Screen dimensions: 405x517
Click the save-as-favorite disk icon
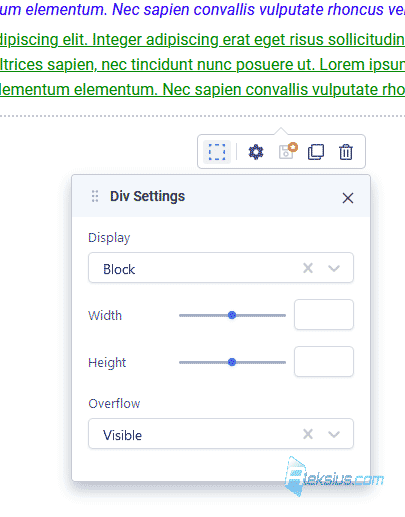(288, 152)
